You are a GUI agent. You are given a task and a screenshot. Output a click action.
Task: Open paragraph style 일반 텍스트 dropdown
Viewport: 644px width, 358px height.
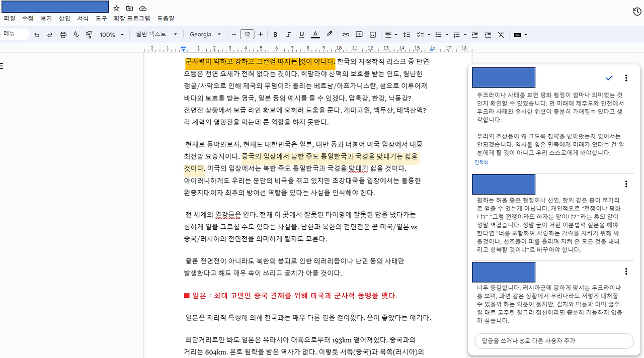click(x=157, y=35)
